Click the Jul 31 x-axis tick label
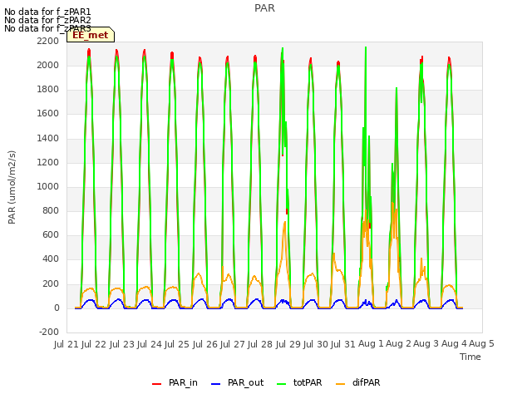Screen dimensions: 532x399 click(x=343, y=344)
